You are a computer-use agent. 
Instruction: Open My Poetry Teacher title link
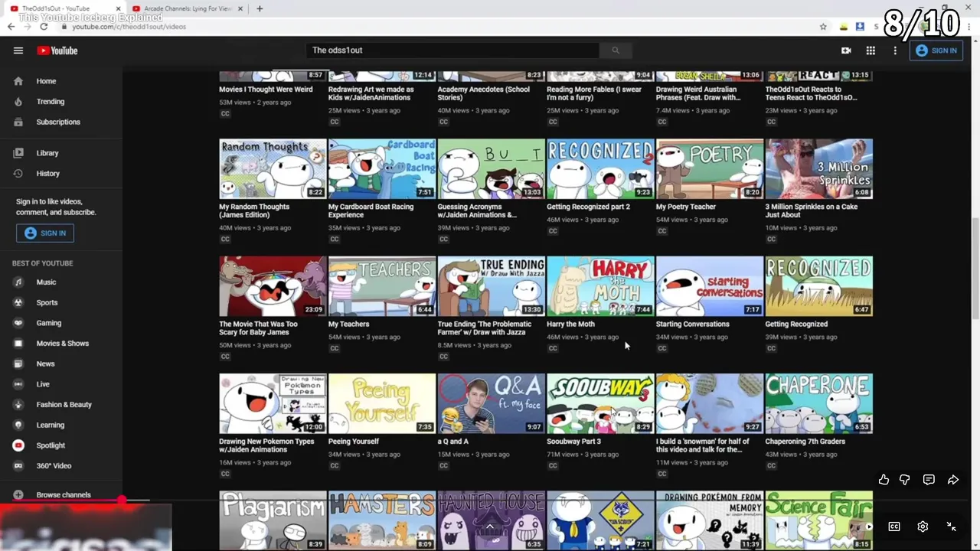tap(686, 207)
